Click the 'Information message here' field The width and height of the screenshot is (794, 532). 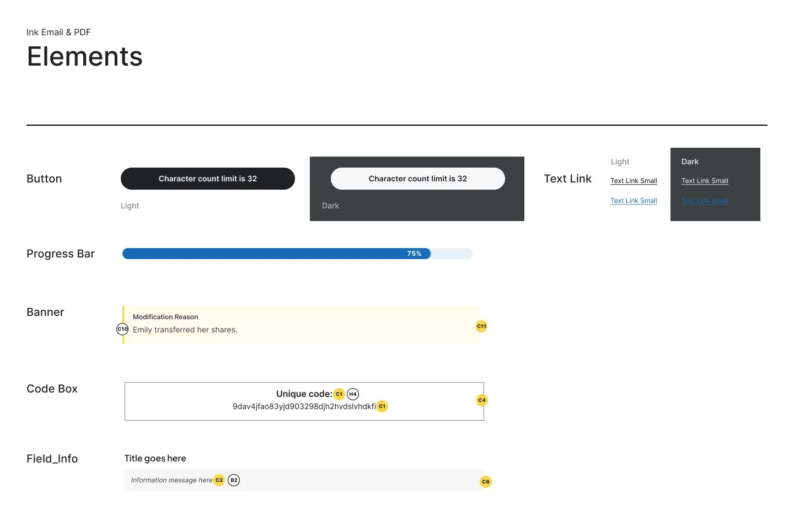pyautogui.click(x=304, y=480)
